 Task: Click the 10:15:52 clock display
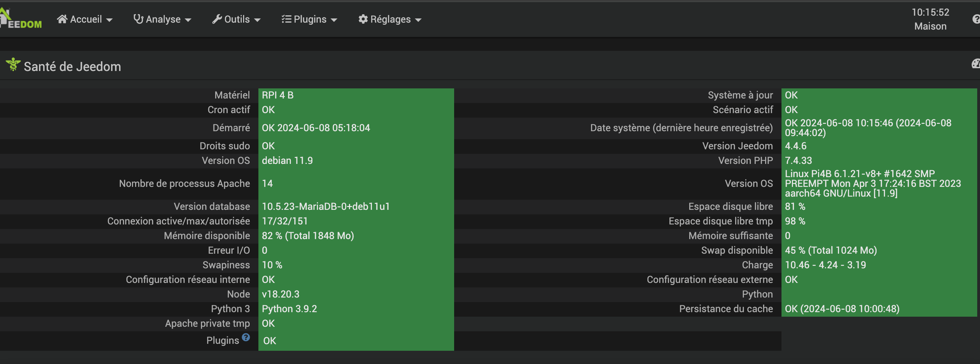pyautogui.click(x=930, y=12)
